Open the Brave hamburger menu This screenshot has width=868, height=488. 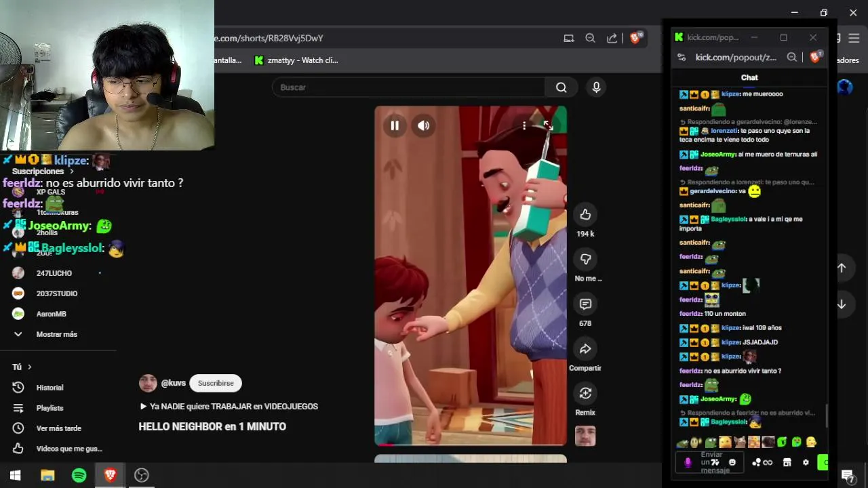pyautogui.click(x=854, y=39)
